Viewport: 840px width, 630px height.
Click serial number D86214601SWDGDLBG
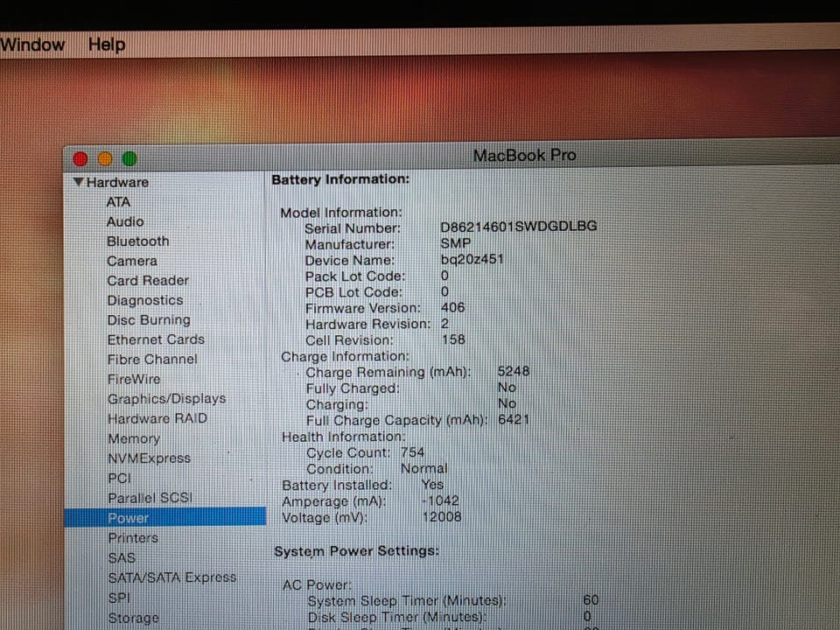coord(519,227)
